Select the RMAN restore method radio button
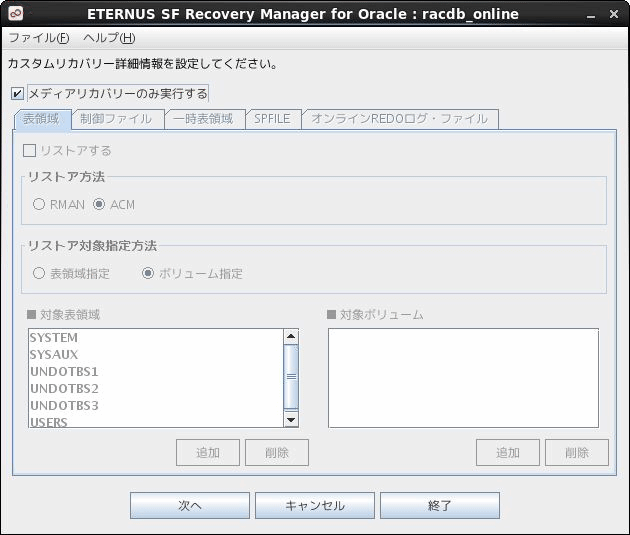Screen dimensions: 630x535 pyautogui.click(x=39, y=204)
